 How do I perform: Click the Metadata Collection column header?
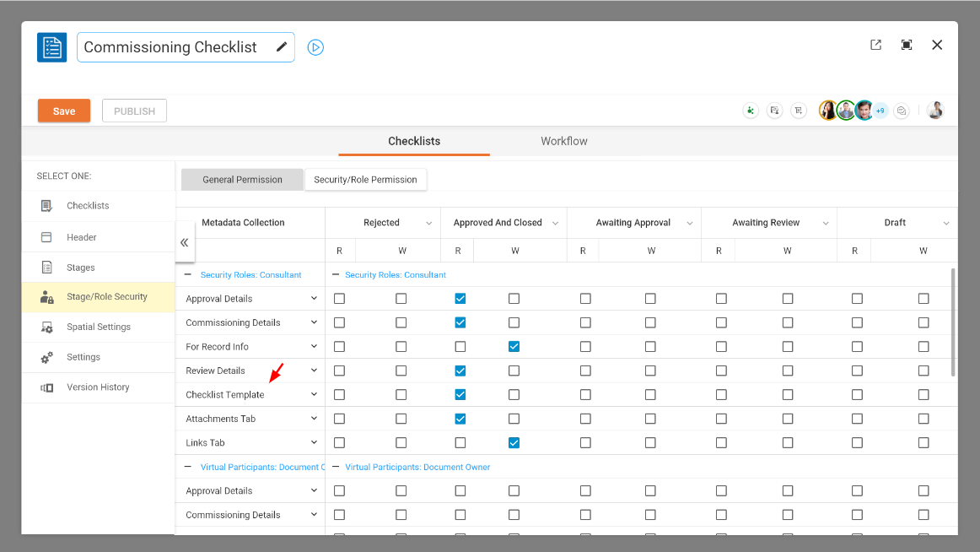[x=243, y=223]
